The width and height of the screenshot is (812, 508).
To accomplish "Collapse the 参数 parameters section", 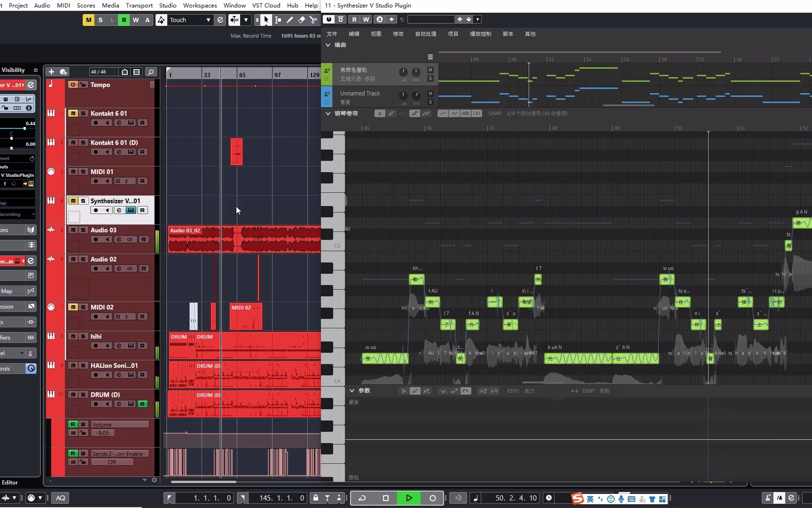I will coord(351,390).
